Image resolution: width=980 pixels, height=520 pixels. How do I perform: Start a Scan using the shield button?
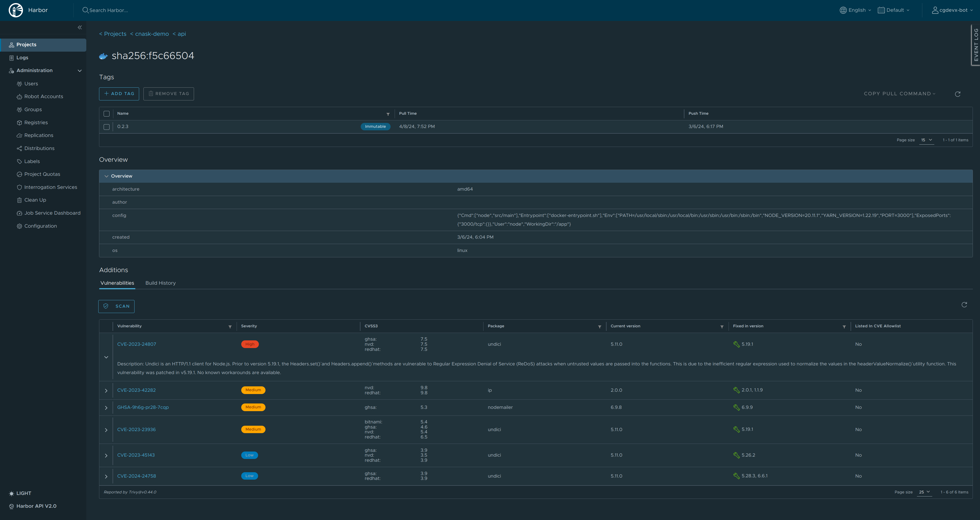click(x=116, y=306)
